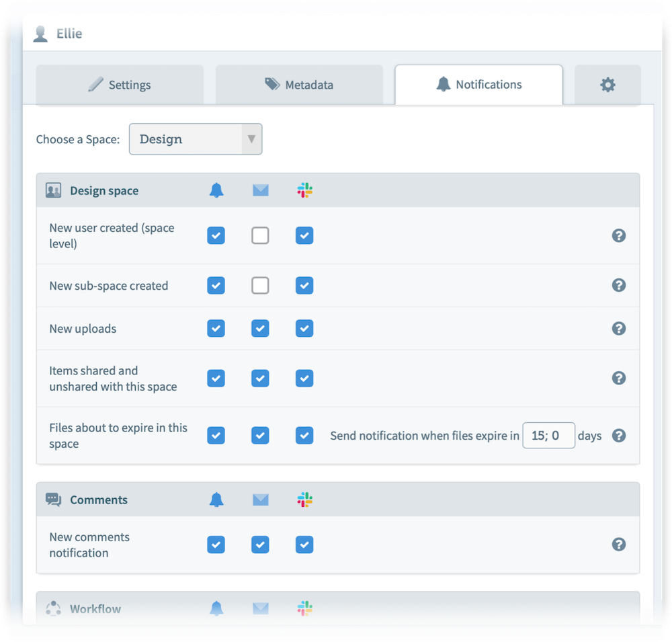Uncheck Slack for New comments notification
The image size is (672, 642).
[x=304, y=545]
